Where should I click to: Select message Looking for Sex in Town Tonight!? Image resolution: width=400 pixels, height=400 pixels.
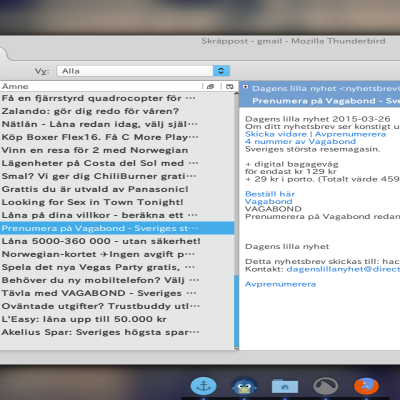coord(117,202)
